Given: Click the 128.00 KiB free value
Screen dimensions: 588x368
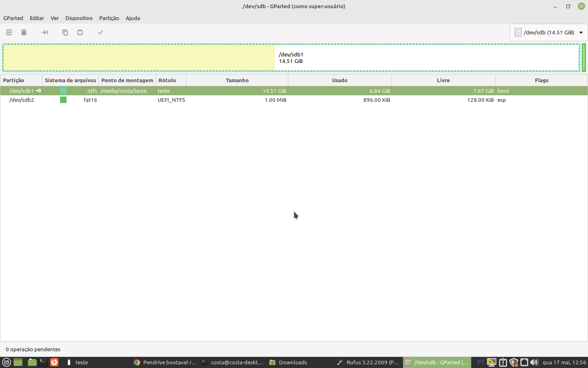Looking at the screenshot, I should pos(480,100).
